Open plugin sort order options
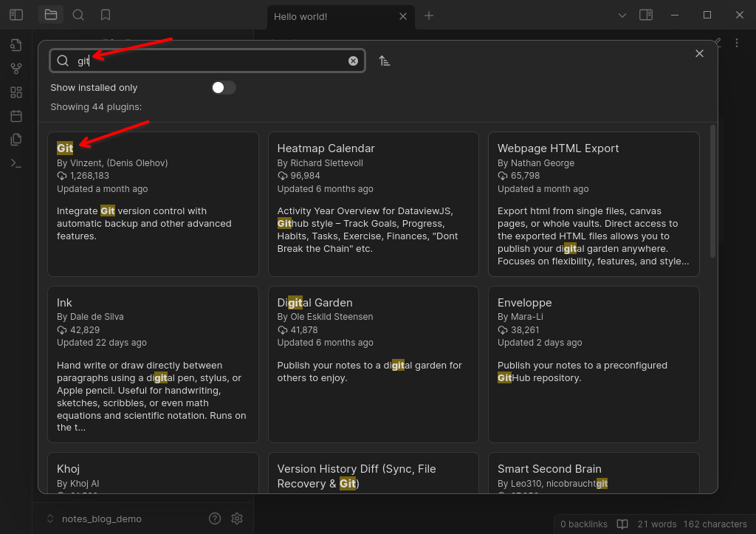 [x=384, y=61]
